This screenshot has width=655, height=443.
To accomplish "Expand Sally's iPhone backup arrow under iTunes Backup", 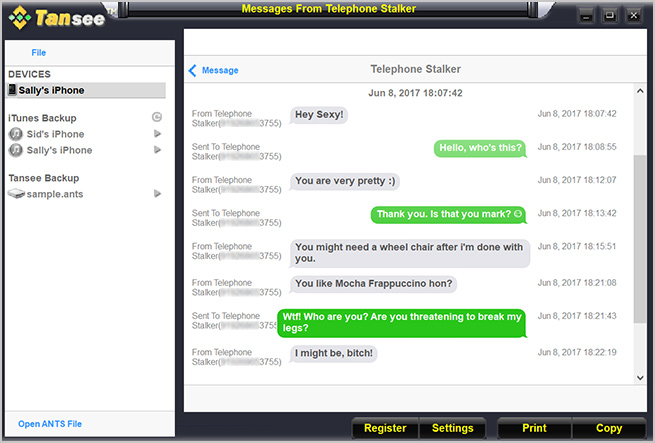I will coord(157,150).
